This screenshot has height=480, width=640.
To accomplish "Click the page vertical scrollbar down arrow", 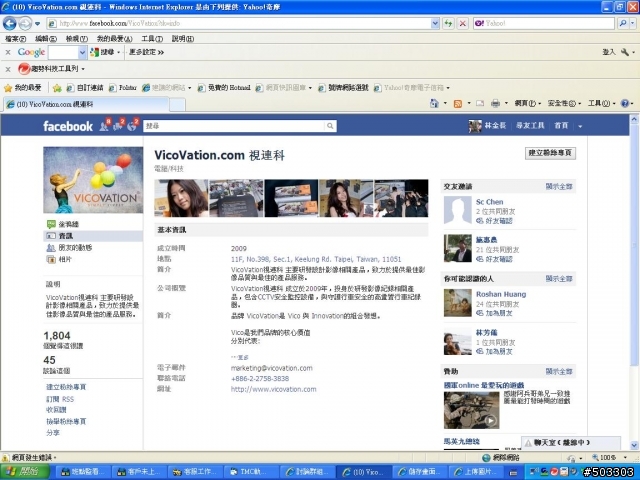I will (634, 445).
